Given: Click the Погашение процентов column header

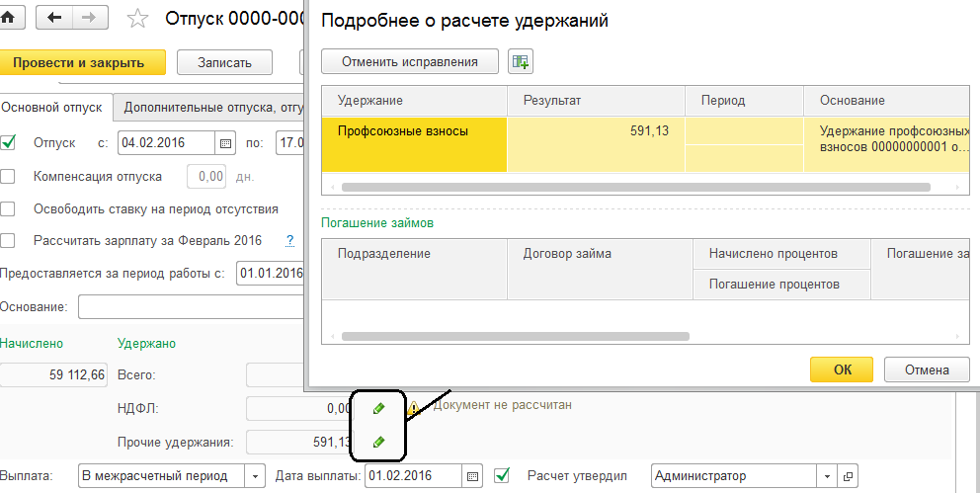Looking at the screenshot, I should coord(781,285).
